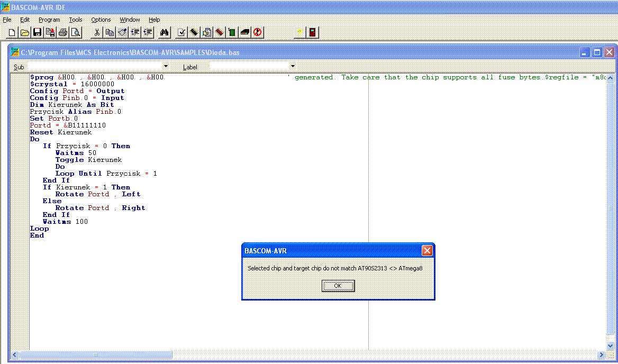Click the Print icon in toolbar

point(63,32)
